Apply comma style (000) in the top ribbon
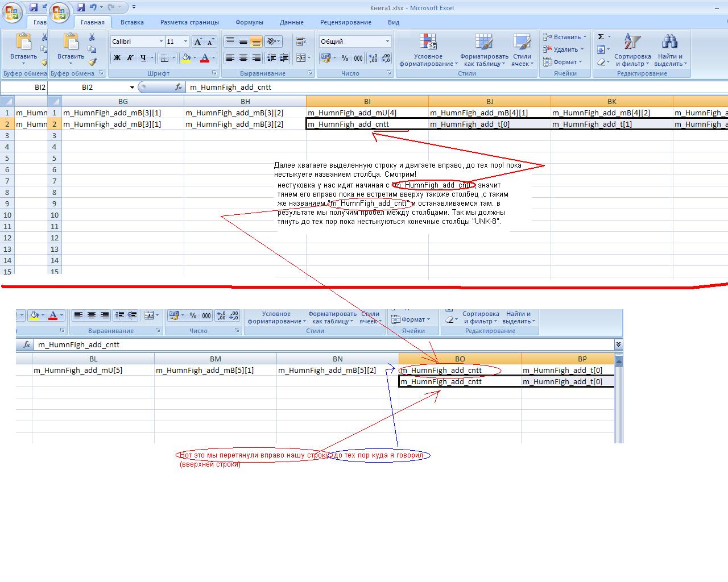This screenshot has height=582, width=728. click(x=358, y=57)
